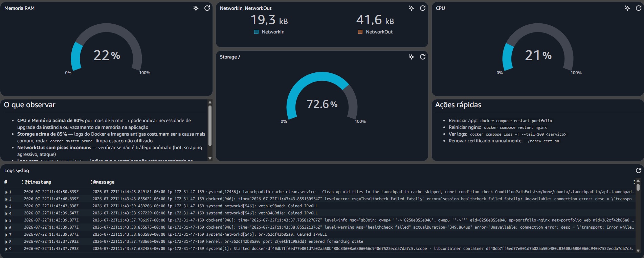Click the dots handle beside @message column
Viewport: 644px width, 258px height.
(91, 182)
